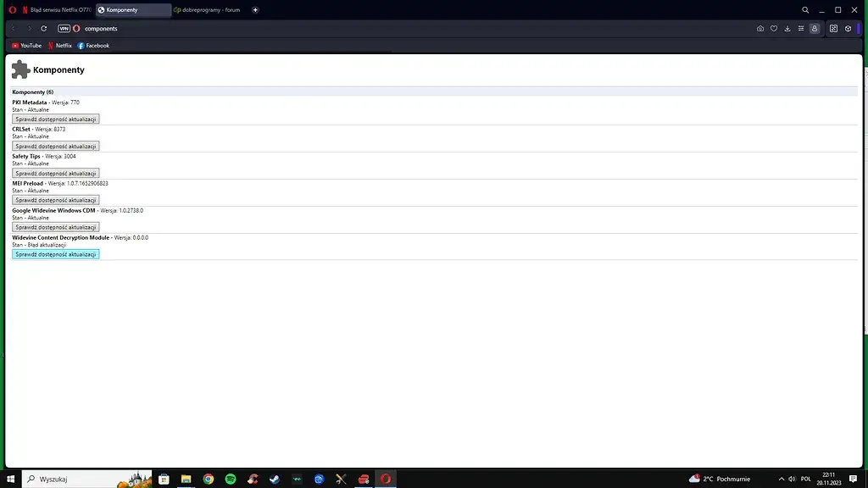
Task: Reload the components page
Action: [44, 28]
